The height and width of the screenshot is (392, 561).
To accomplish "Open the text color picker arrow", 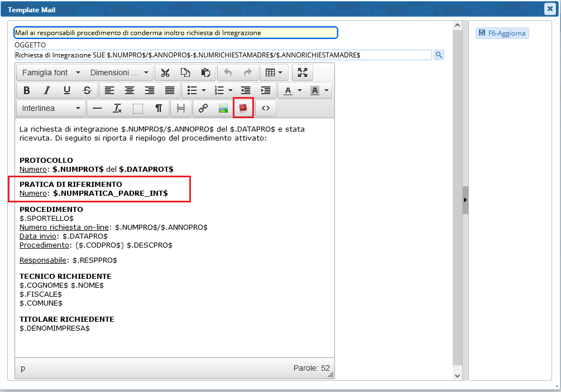I will (x=300, y=90).
